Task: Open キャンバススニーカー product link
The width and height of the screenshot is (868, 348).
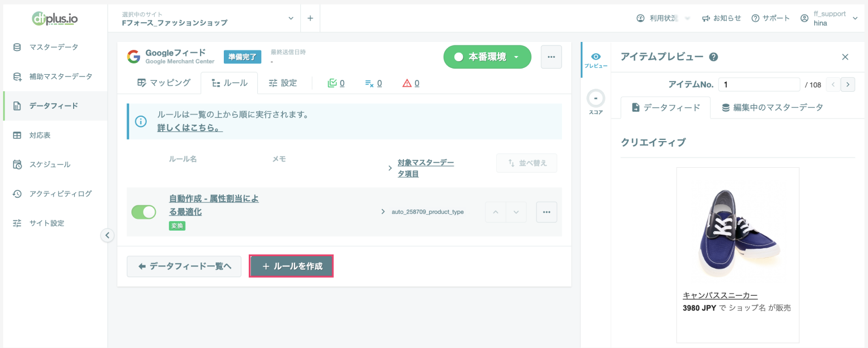Action: pyautogui.click(x=720, y=295)
